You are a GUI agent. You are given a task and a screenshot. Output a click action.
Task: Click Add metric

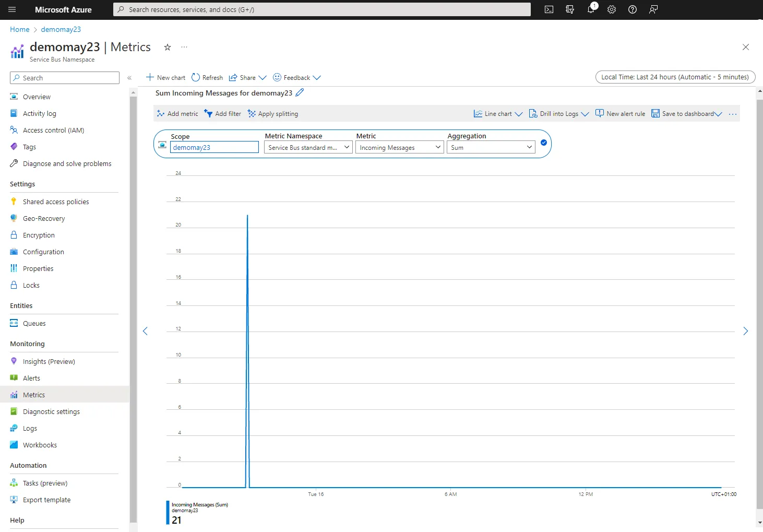[x=177, y=114]
